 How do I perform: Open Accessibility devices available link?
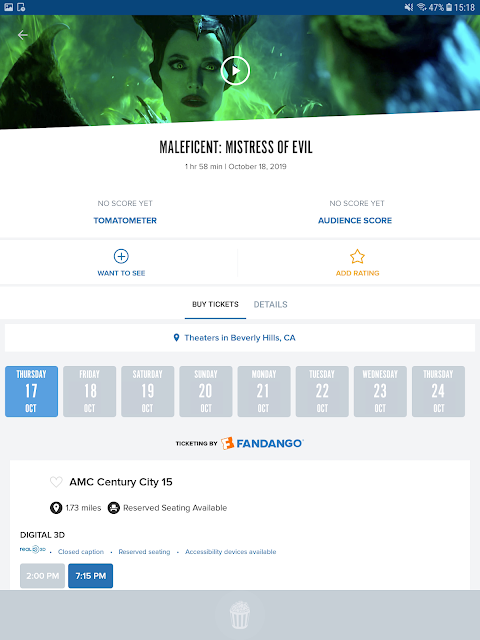point(231,552)
